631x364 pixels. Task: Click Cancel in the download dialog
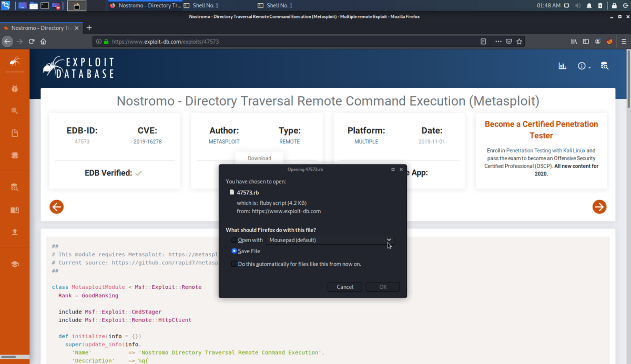coord(345,287)
